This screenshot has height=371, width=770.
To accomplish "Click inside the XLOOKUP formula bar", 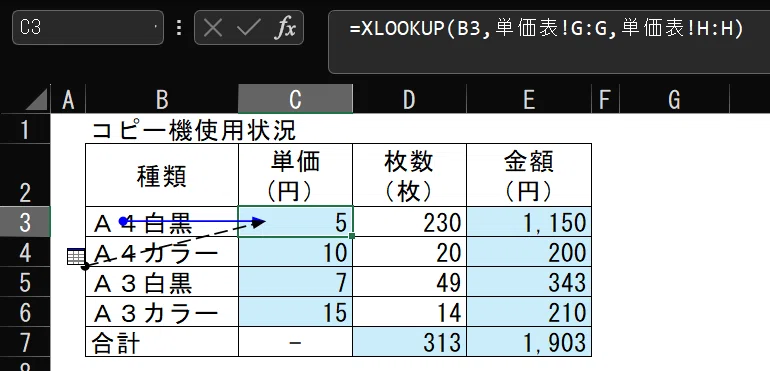I will [x=549, y=41].
